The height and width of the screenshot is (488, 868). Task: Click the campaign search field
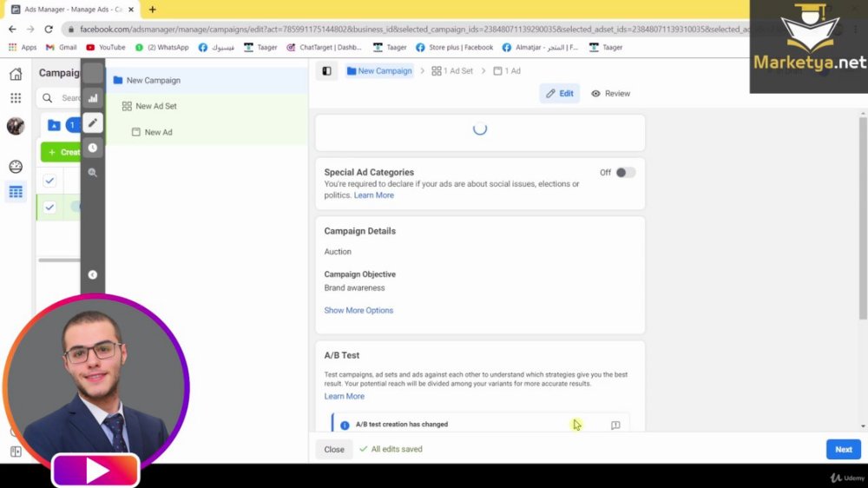[61, 98]
